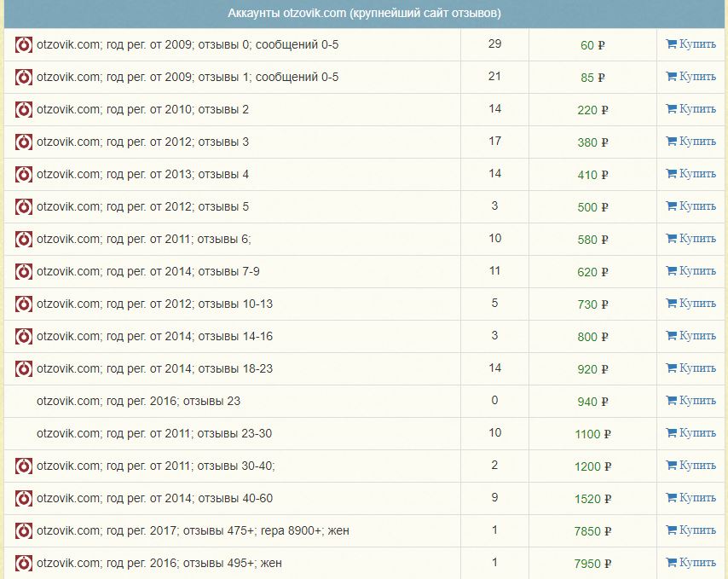The height and width of the screenshot is (579, 728).
Task: Click stock quantity 17
Action: pos(494,142)
